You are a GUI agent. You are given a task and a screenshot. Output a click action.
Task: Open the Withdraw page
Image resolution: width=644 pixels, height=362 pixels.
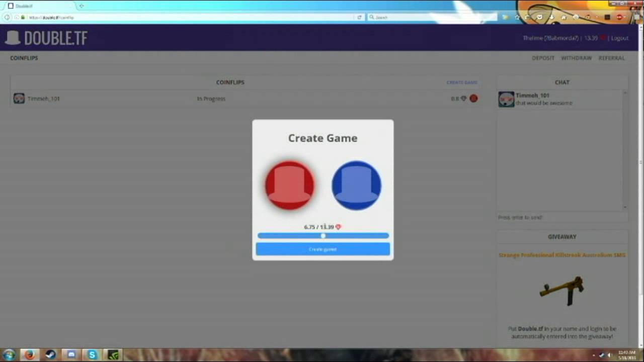click(x=577, y=58)
